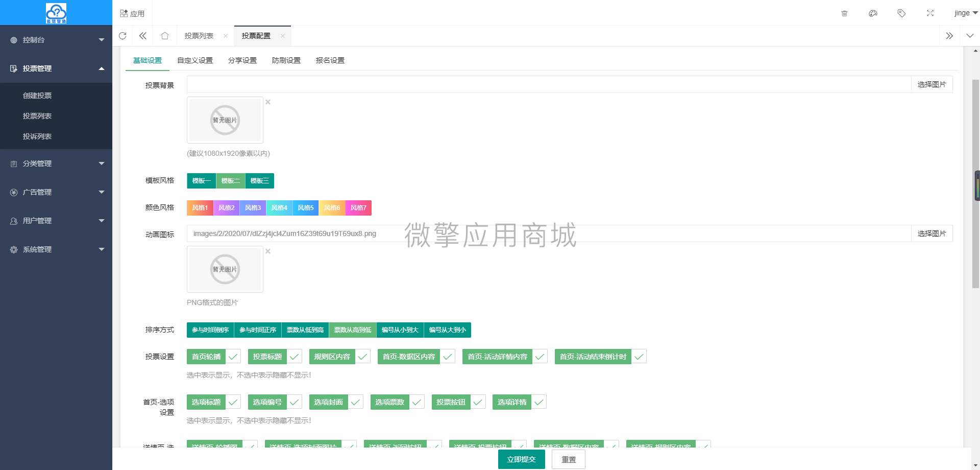Submit the form with 立即提交
Viewport: 980px width, 470px height.
coord(521,459)
